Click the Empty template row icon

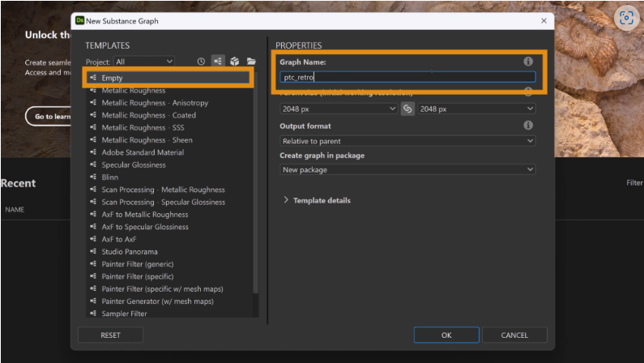coord(93,77)
